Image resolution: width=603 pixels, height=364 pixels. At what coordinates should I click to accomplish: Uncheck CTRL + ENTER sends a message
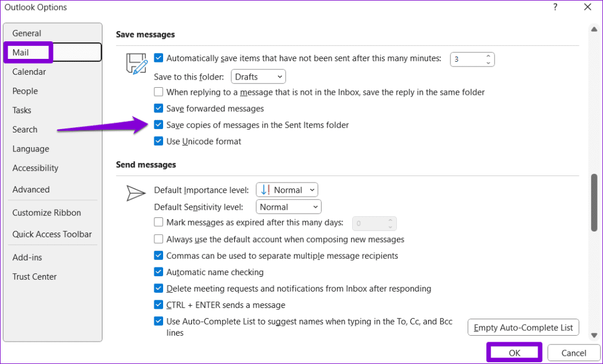(x=158, y=305)
